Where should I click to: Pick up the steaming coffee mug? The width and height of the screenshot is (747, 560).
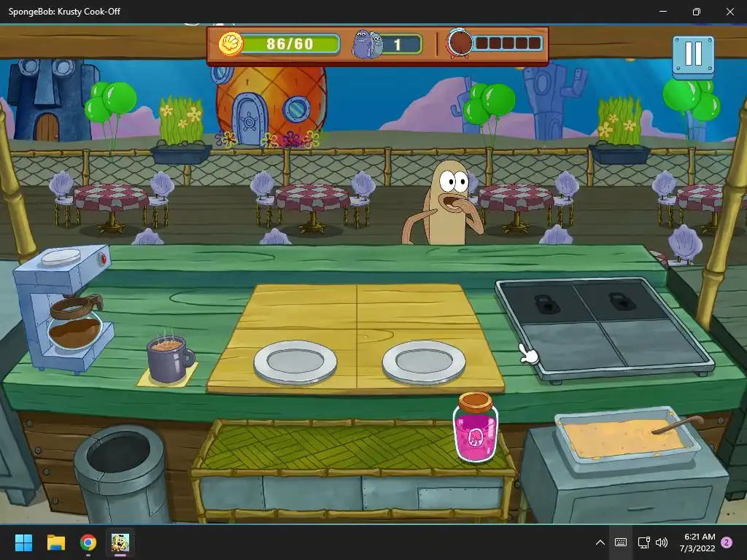click(169, 358)
